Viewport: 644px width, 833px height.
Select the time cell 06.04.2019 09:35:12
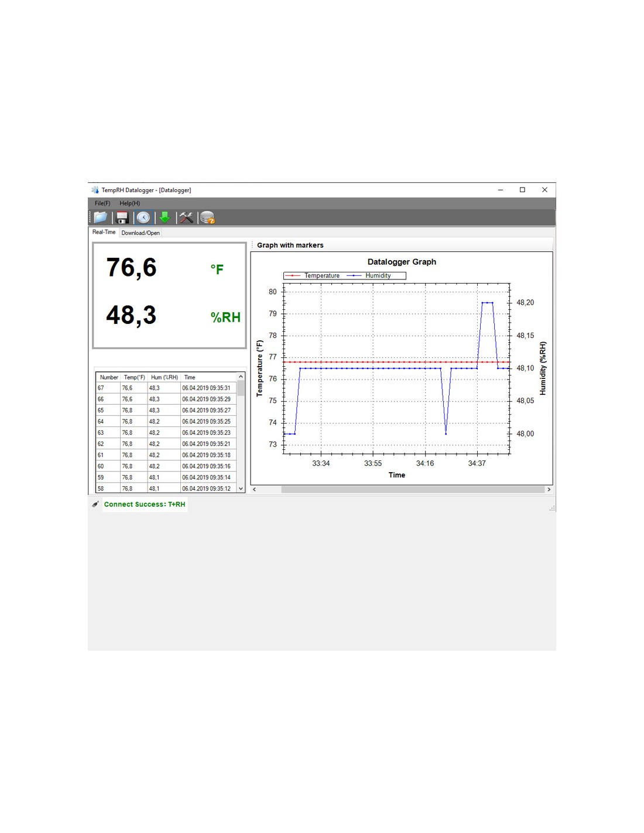click(208, 488)
